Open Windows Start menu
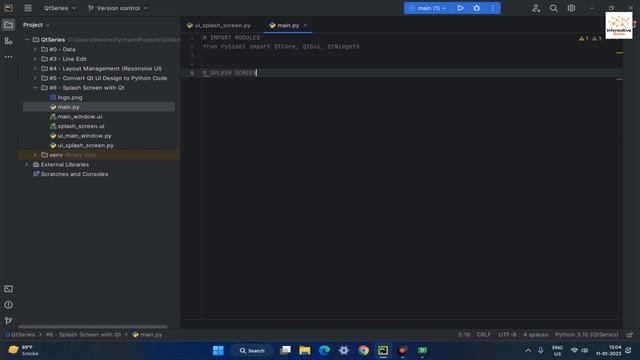This screenshot has height=360, width=640. 218,351
